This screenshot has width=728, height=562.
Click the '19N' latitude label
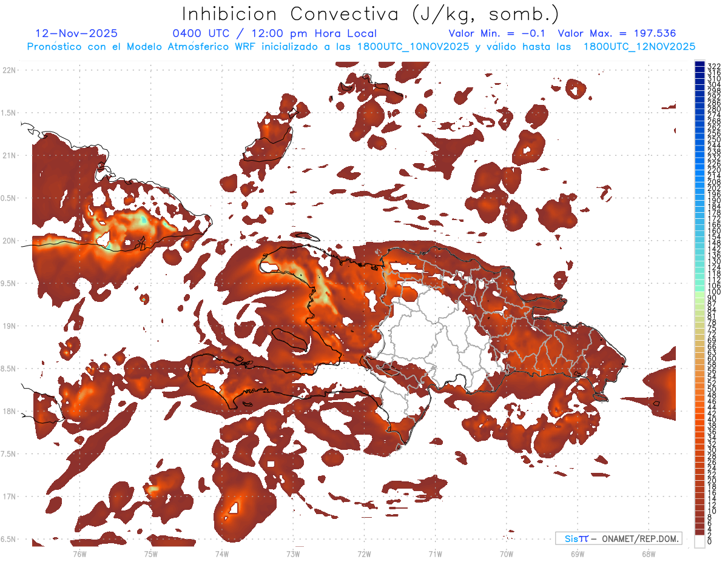click(x=9, y=326)
